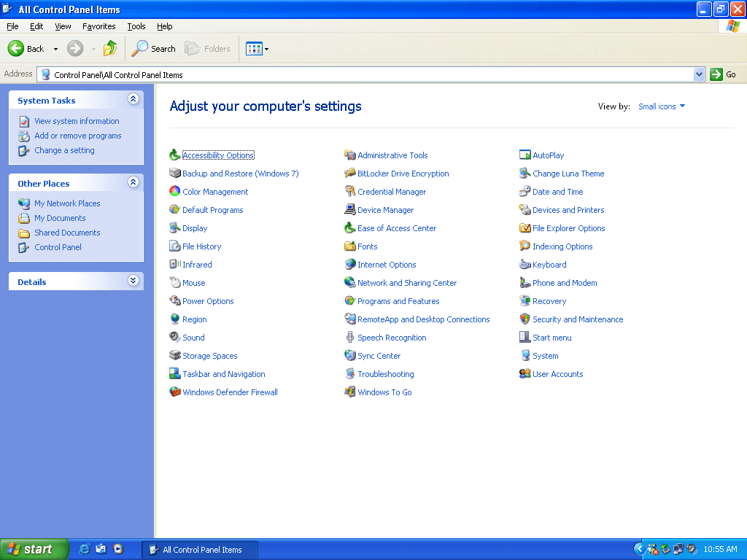The height and width of the screenshot is (560, 747).
Task: Open Sound settings
Action: [193, 337]
